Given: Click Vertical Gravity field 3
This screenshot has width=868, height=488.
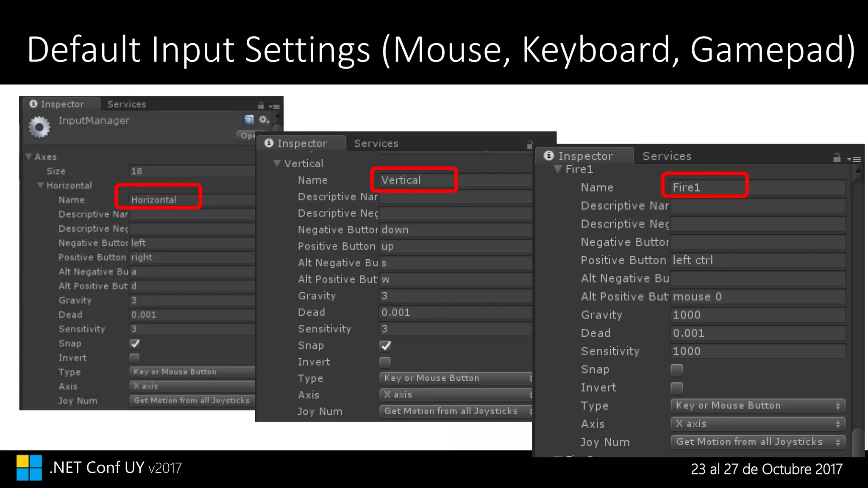Looking at the screenshot, I should (456, 296).
